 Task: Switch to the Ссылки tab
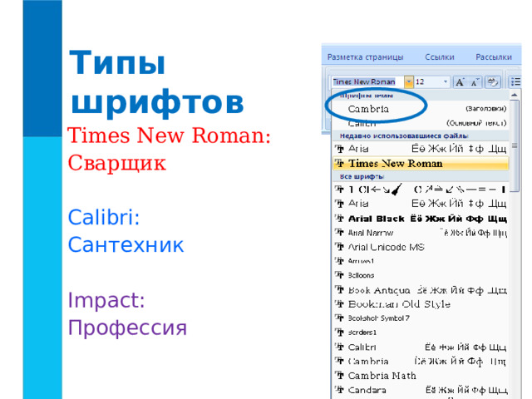440,57
